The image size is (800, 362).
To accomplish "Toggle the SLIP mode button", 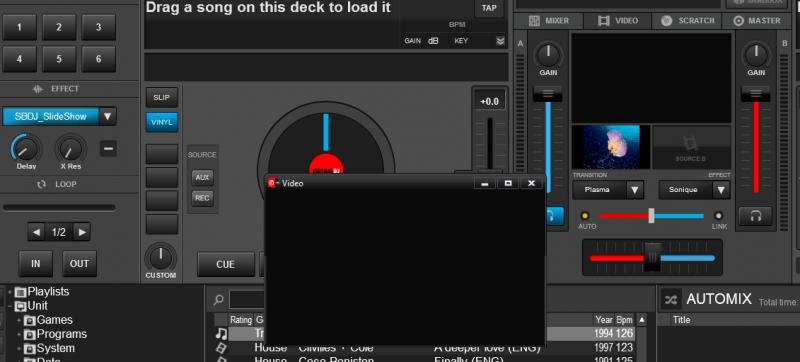I will [x=162, y=97].
